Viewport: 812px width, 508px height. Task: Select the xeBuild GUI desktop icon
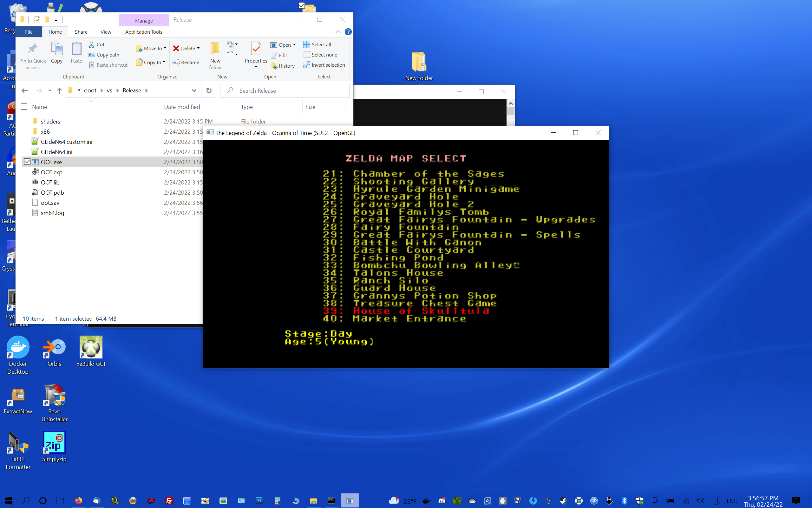(x=91, y=351)
